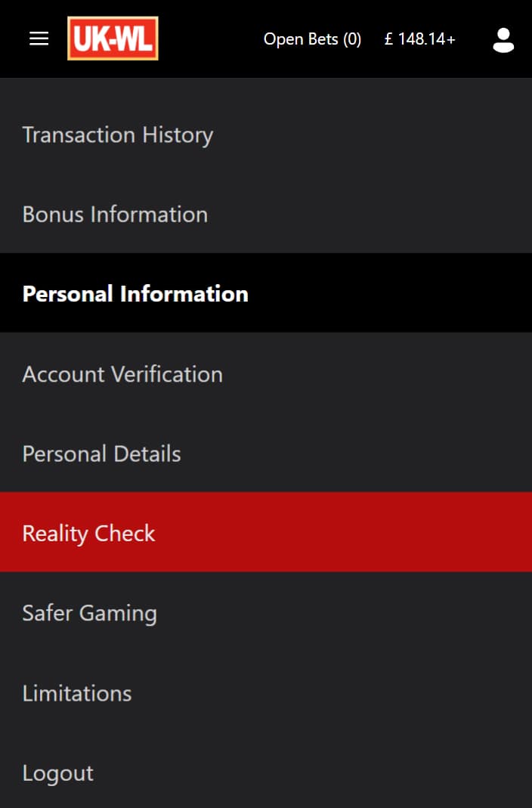Click the Open Bets counter in the header

(x=312, y=39)
